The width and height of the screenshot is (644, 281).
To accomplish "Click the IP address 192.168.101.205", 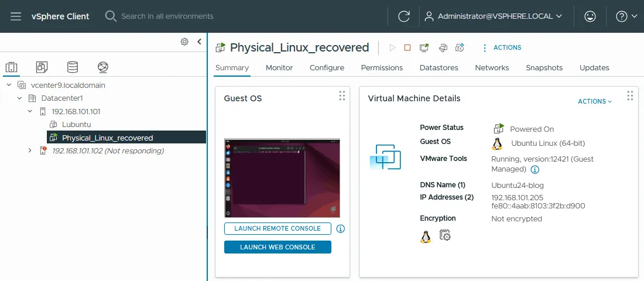I will pyautogui.click(x=518, y=198).
